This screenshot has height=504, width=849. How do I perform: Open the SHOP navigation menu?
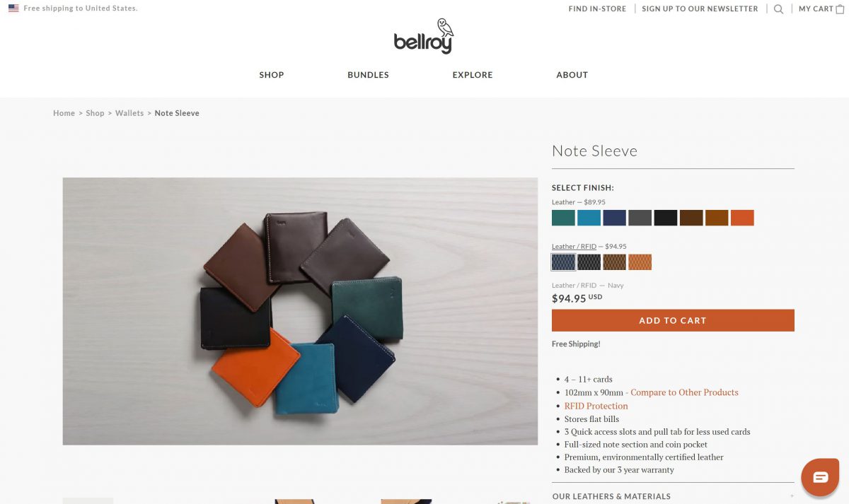pyautogui.click(x=272, y=75)
